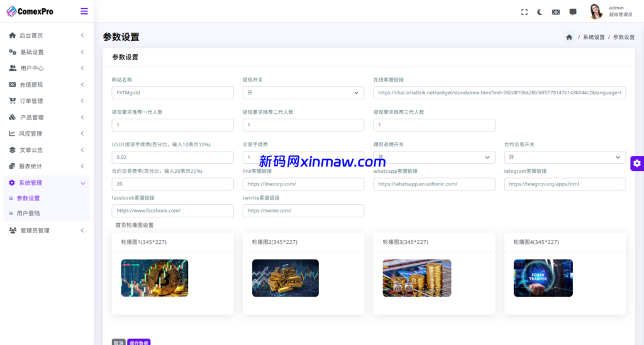Click the telegram客服链接 input field
Viewport: 644px width, 345px height.
coord(565,183)
